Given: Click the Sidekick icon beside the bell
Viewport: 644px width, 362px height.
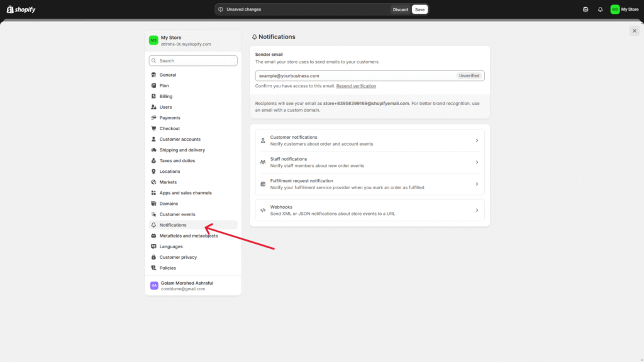Looking at the screenshot, I should click(x=586, y=9).
